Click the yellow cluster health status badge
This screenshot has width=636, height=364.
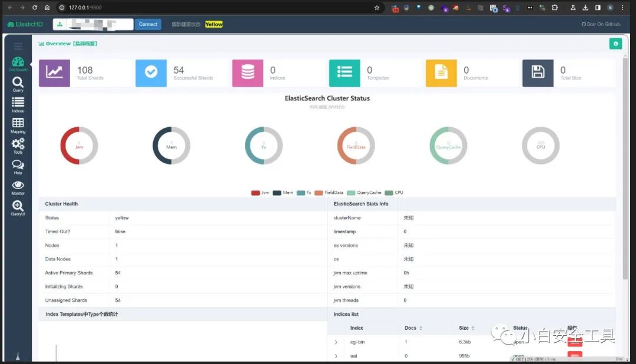pos(214,24)
